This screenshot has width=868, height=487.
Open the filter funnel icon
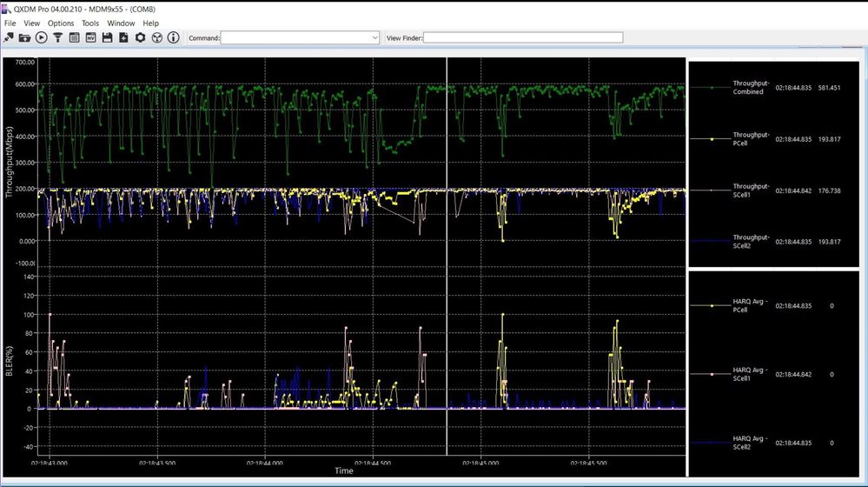coord(58,37)
